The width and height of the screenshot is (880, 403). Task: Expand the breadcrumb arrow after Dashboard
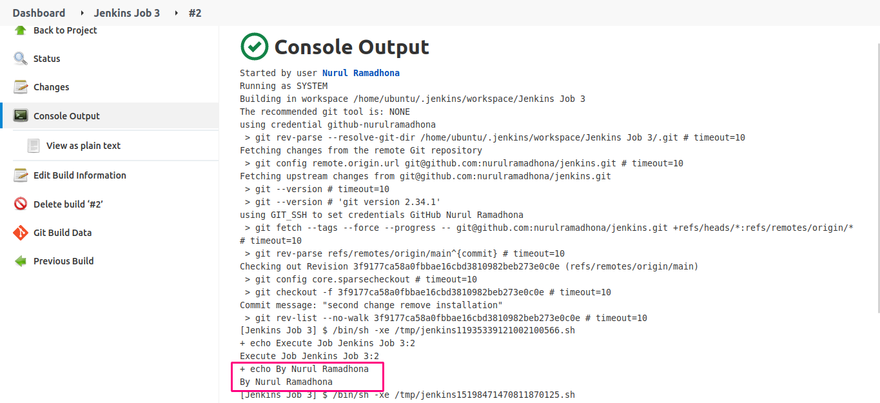tap(80, 13)
